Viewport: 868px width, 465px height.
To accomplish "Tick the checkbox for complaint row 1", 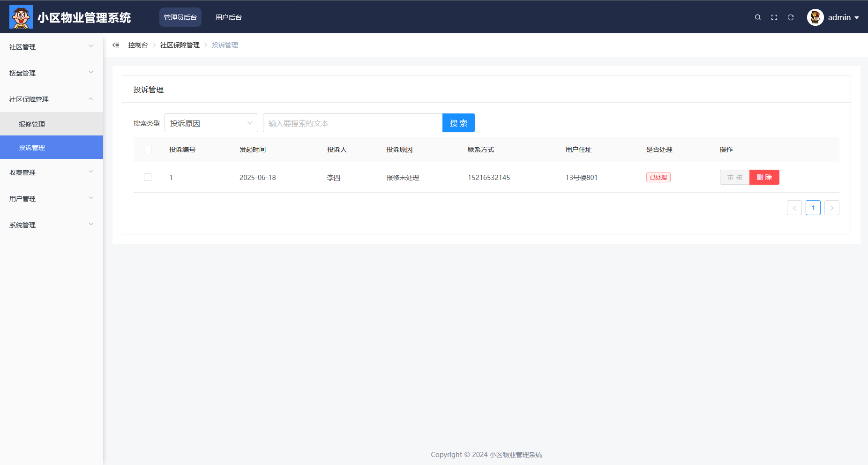I will (x=148, y=177).
